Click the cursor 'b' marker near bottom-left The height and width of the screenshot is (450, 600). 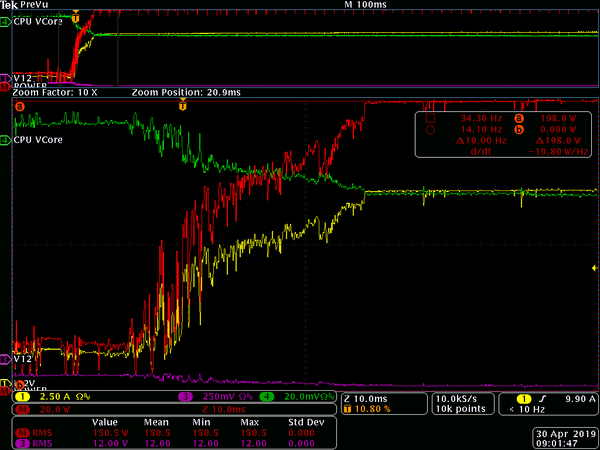[x=20, y=384]
